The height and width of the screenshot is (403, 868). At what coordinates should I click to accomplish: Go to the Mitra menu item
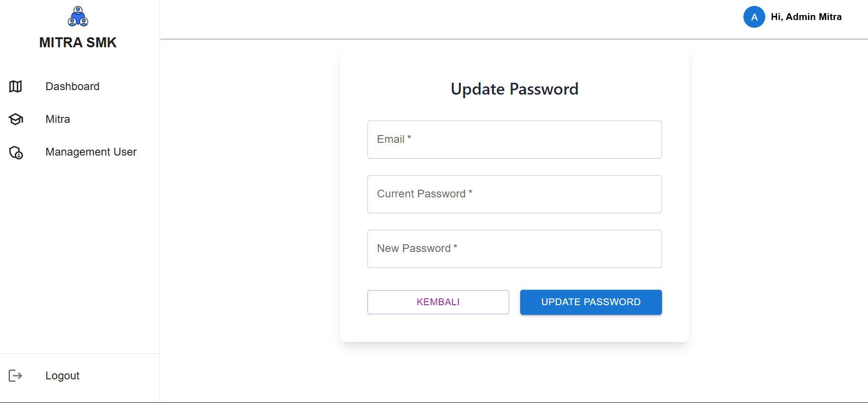58,119
